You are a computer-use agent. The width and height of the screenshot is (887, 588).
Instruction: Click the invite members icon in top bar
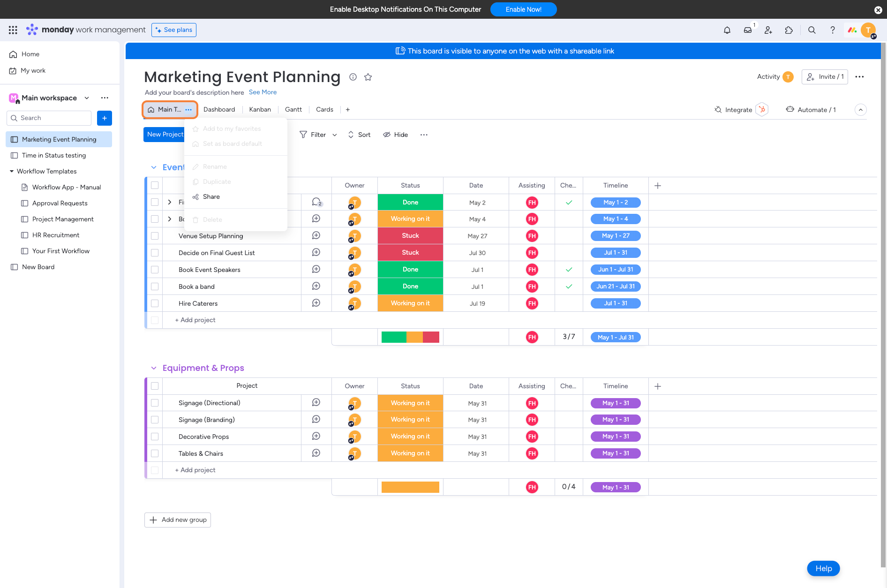(768, 30)
